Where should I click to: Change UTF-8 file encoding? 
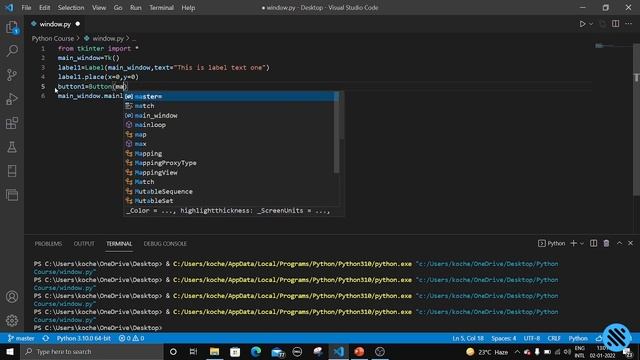(x=532, y=338)
